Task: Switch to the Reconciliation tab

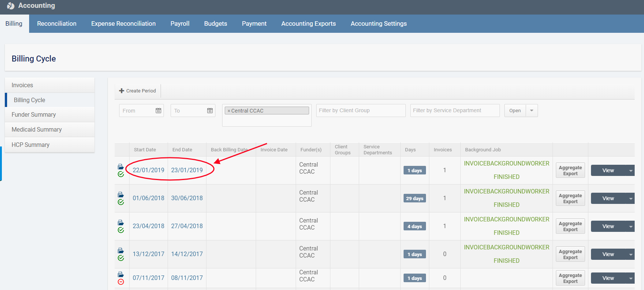Action: click(57, 23)
